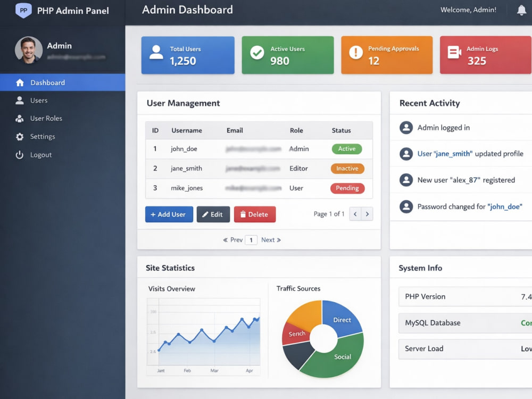Click the Inactive status badge for jane_smith
The image size is (532, 399).
coord(347,169)
